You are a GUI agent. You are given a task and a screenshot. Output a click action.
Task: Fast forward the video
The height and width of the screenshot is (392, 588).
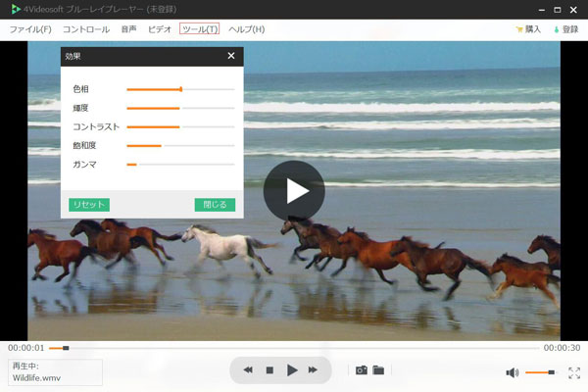coord(314,370)
